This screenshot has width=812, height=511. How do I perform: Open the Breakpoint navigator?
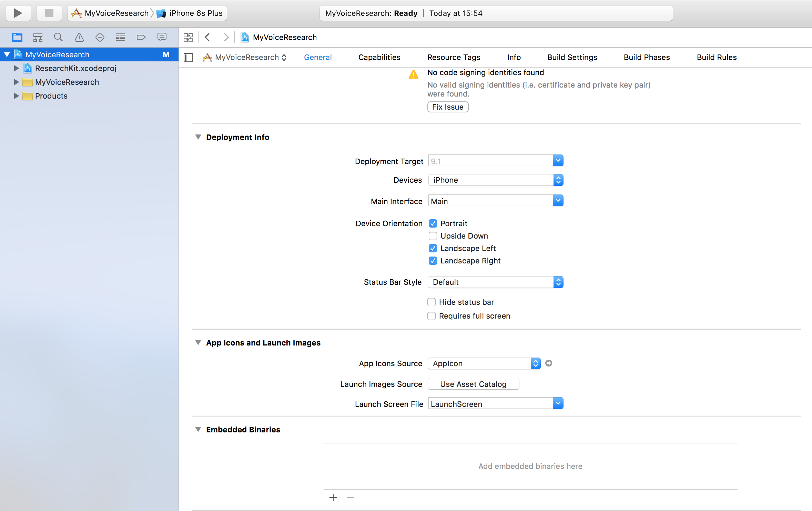tap(141, 37)
